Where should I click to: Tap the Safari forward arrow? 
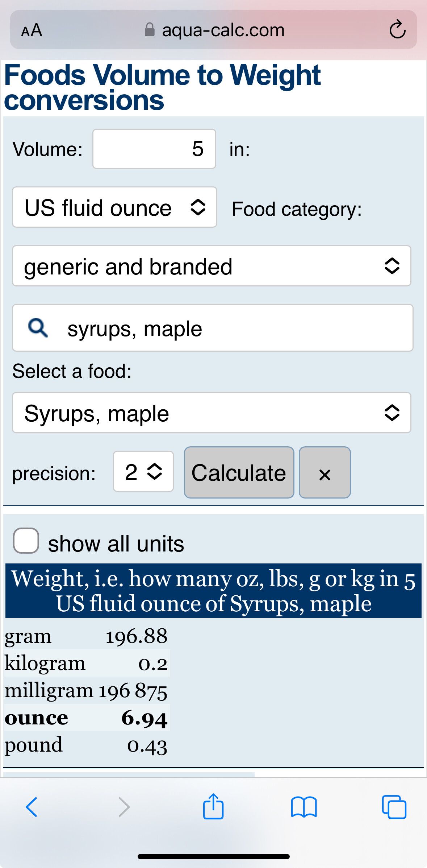pos(124,807)
